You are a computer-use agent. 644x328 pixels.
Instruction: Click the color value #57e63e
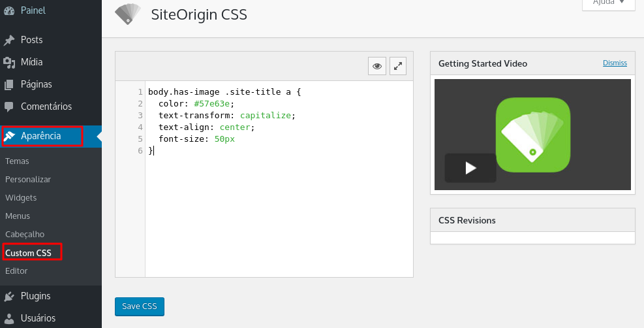[x=211, y=104]
